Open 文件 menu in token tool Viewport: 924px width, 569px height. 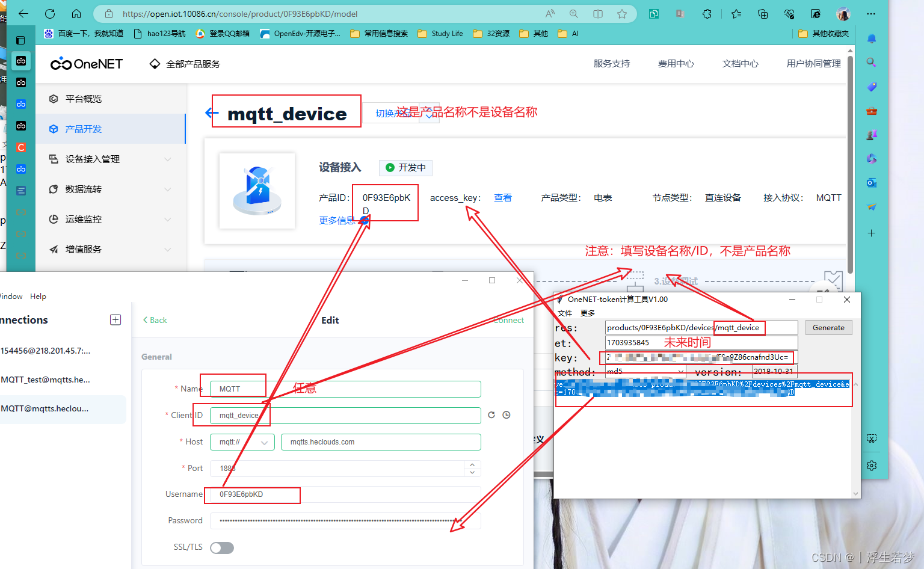tap(565, 313)
